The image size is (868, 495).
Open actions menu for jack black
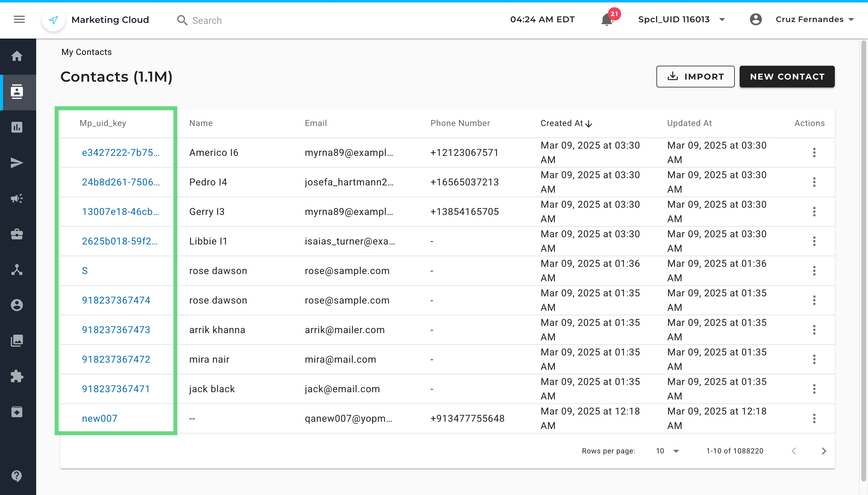pyautogui.click(x=814, y=389)
